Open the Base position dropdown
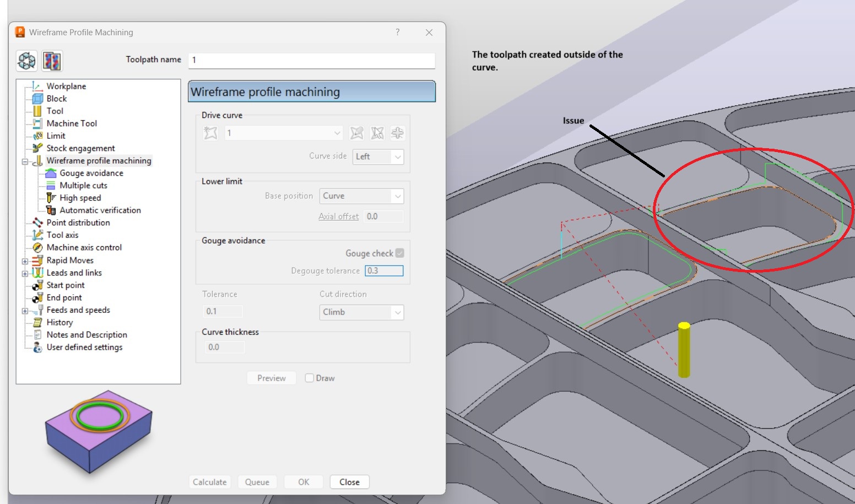Image resolution: width=855 pixels, height=504 pixels. point(361,196)
